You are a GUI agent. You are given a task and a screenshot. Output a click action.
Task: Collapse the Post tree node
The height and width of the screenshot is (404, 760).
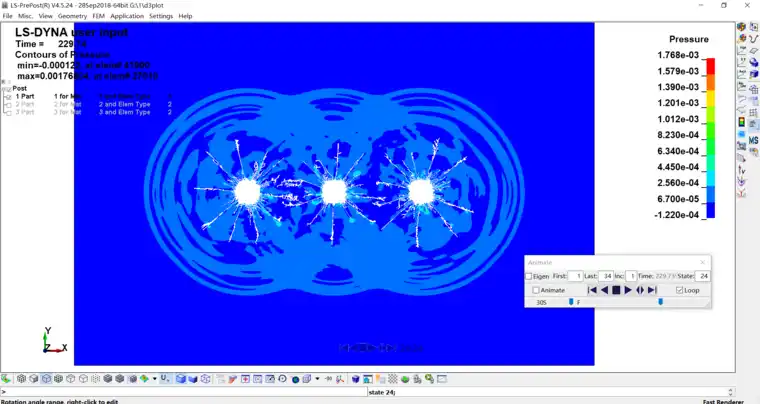click(x=6, y=89)
